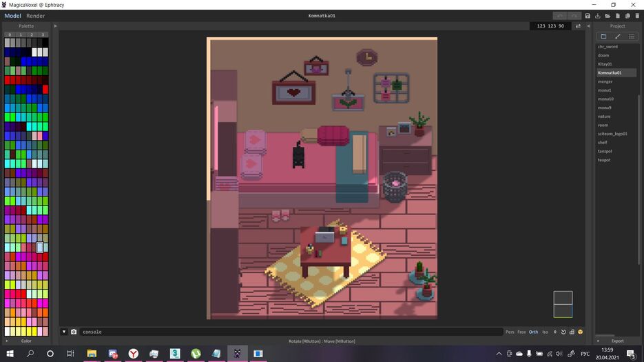Open the nature project

click(x=604, y=117)
